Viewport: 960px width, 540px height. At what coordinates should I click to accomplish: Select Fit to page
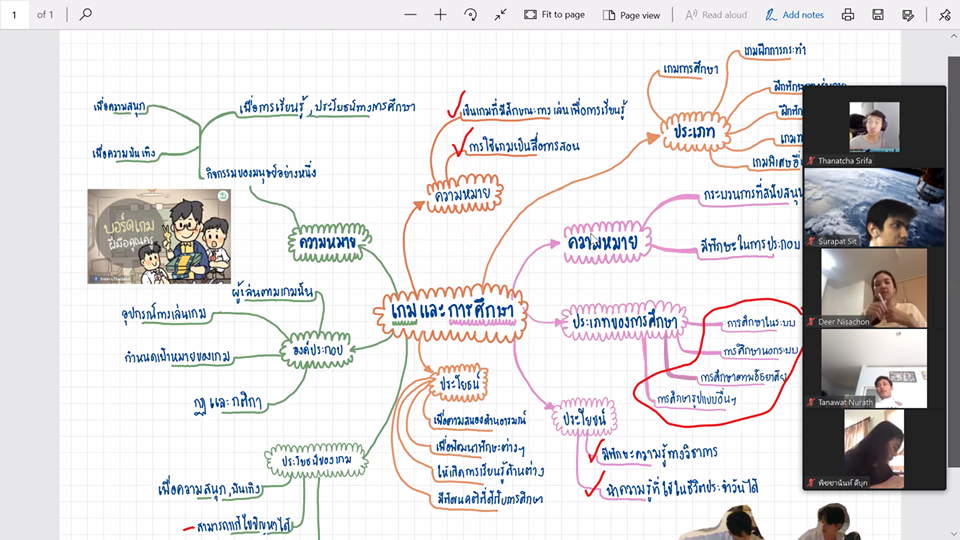click(x=553, y=15)
